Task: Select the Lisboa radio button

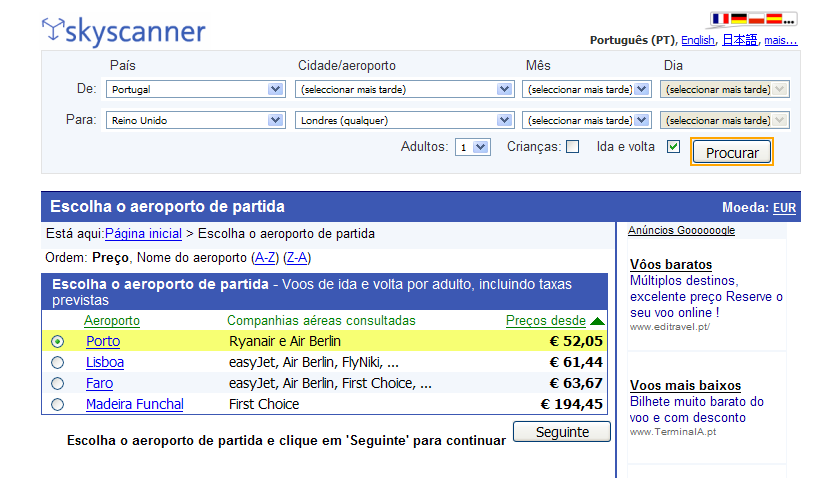Action: pos(58,363)
